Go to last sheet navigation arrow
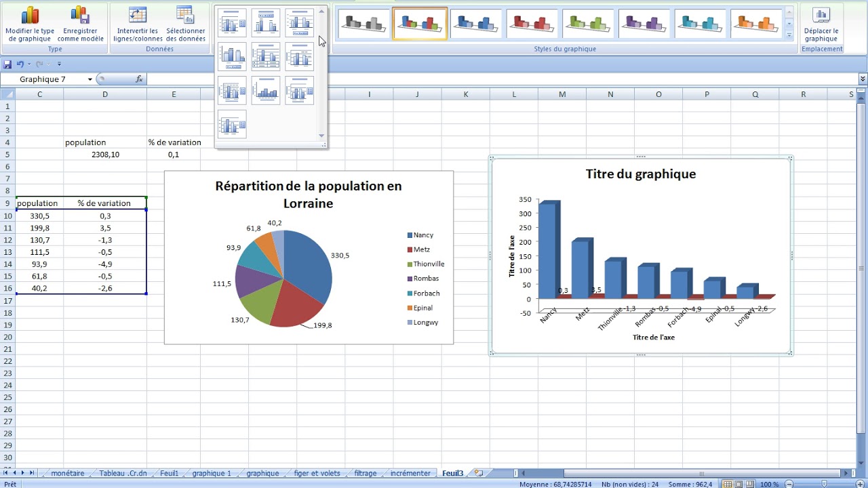The image size is (868, 488). pyautogui.click(x=32, y=473)
